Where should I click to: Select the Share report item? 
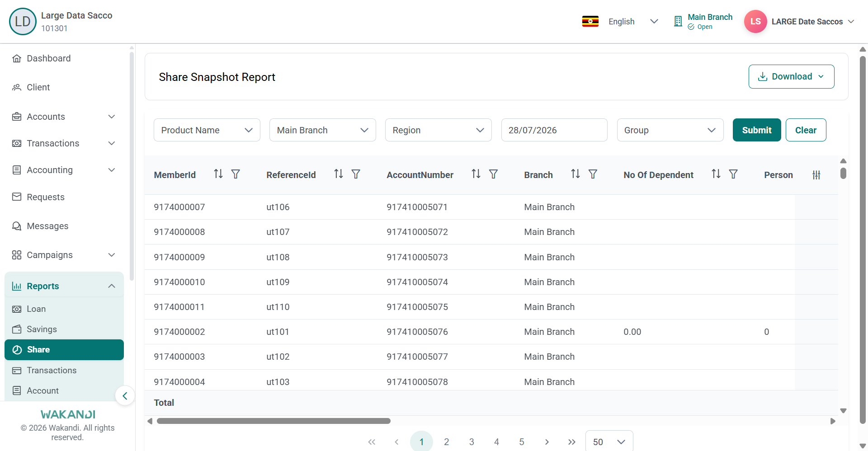click(x=64, y=350)
